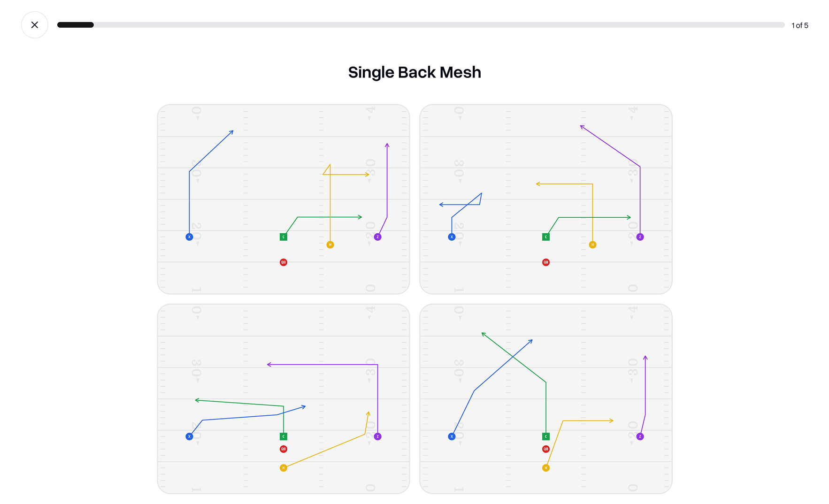Pick yellow H marker in top-left diagram
The image size is (829, 504).
coord(330,244)
